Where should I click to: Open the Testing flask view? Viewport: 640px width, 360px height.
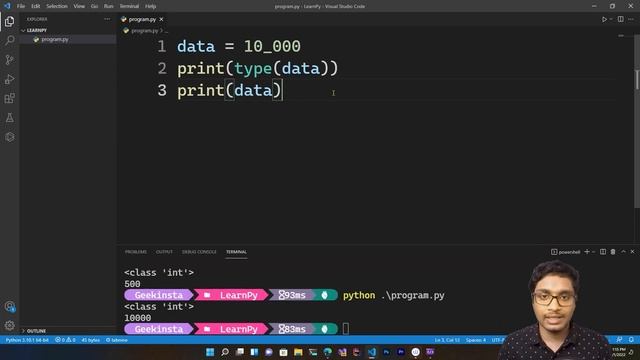pyautogui.click(x=9, y=118)
